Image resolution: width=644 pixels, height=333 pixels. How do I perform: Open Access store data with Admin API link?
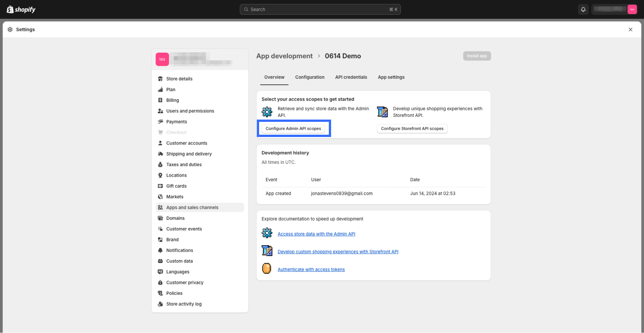tap(316, 234)
